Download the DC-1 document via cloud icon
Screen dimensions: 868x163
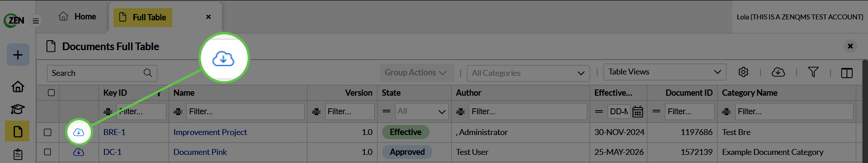tap(79, 152)
